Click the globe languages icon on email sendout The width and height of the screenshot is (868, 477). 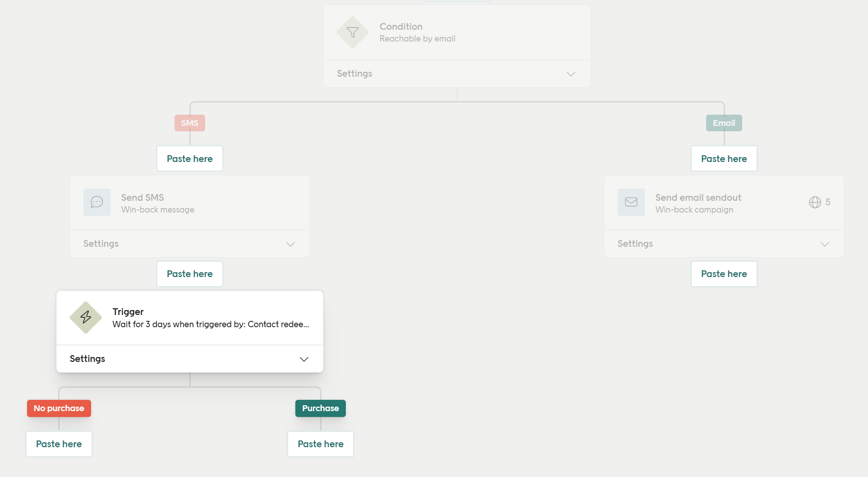pos(815,202)
